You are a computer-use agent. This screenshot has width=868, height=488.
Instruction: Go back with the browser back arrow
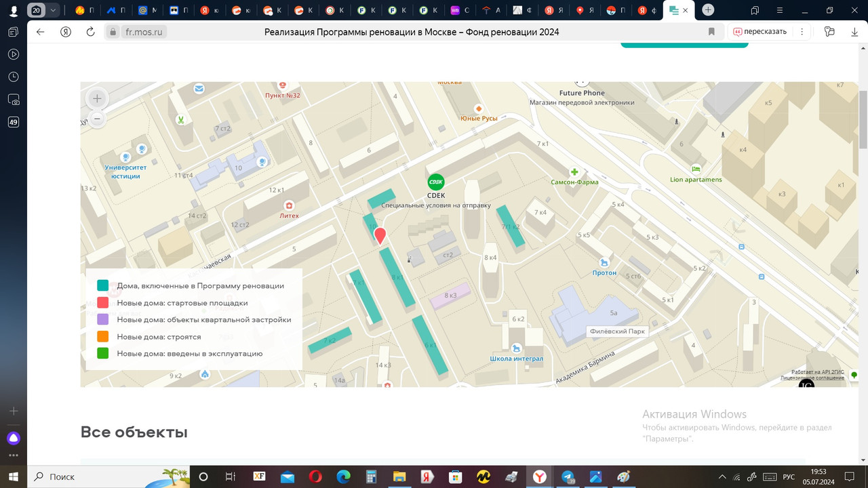click(41, 32)
